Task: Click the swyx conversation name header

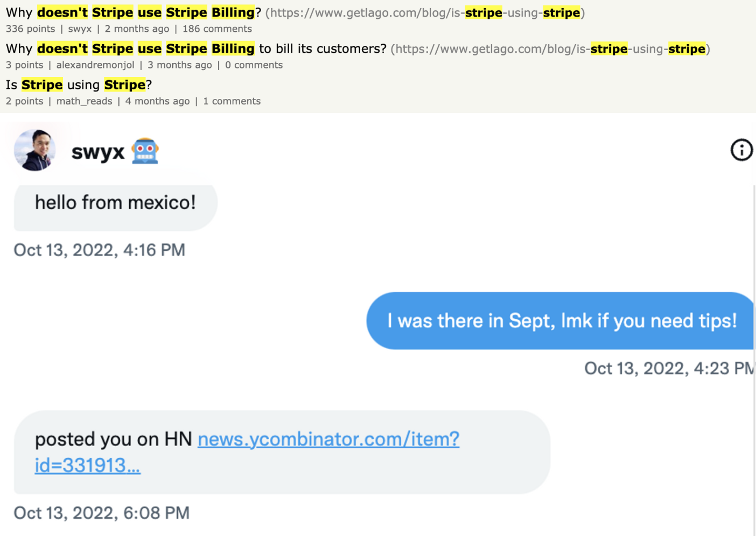Action: 98,152
